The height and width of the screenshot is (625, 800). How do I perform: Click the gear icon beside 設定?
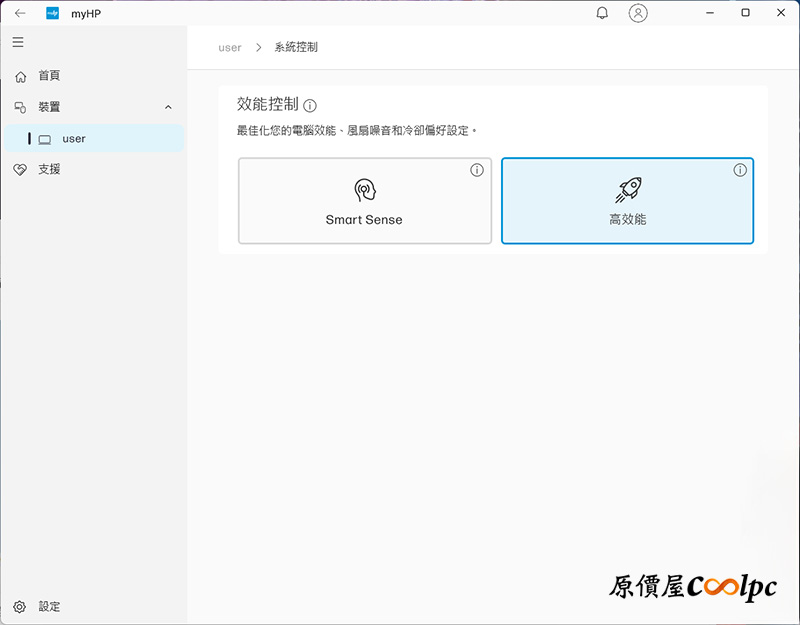pos(19,607)
